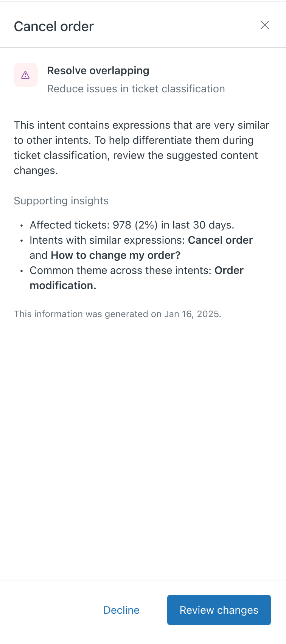Screen dimensions: 286x644
Task: Click the "Supporting insights" section label
Action: click(x=61, y=201)
